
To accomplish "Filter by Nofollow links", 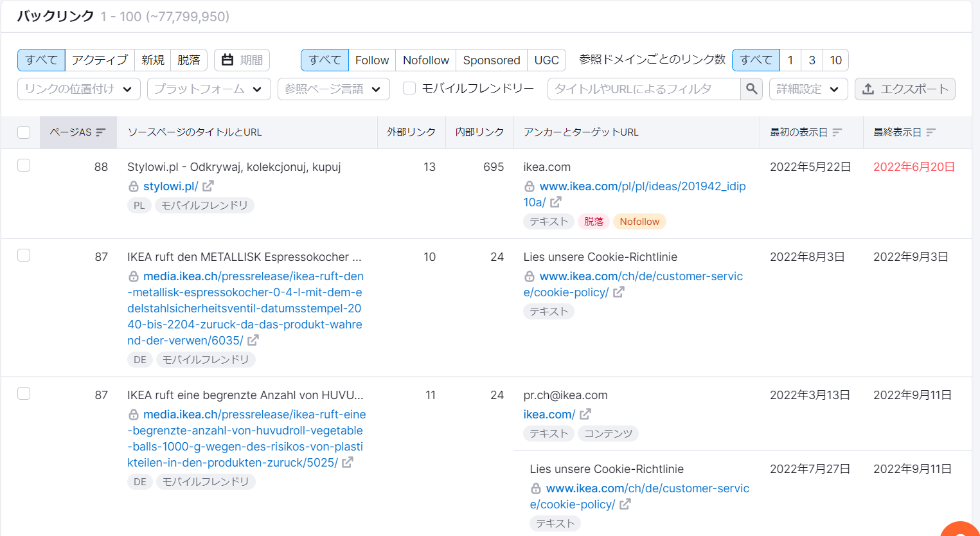I will [x=426, y=60].
